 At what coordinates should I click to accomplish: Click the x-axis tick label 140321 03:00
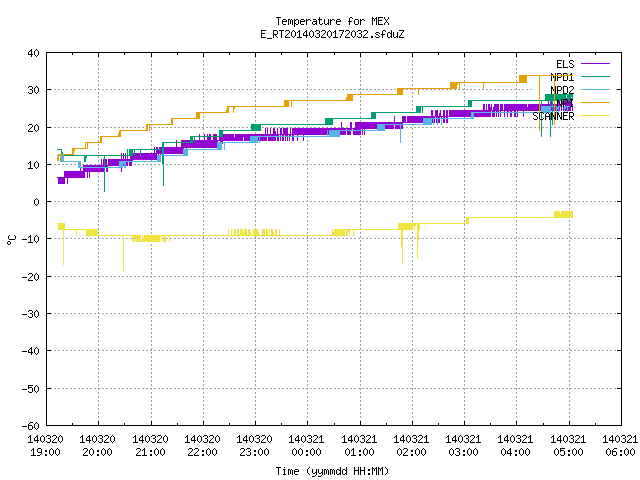(x=463, y=446)
